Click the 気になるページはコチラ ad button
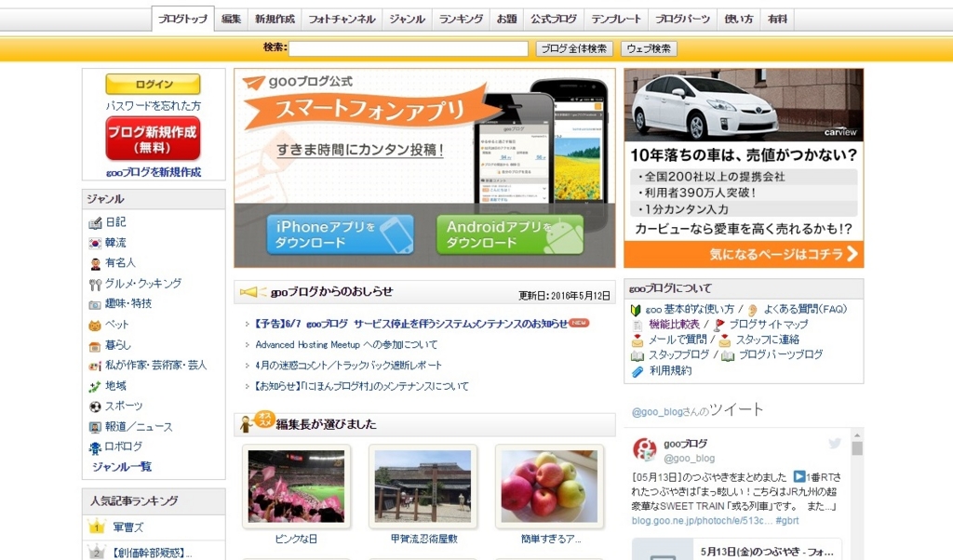Image resolution: width=953 pixels, height=560 pixels. pyautogui.click(x=744, y=254)
